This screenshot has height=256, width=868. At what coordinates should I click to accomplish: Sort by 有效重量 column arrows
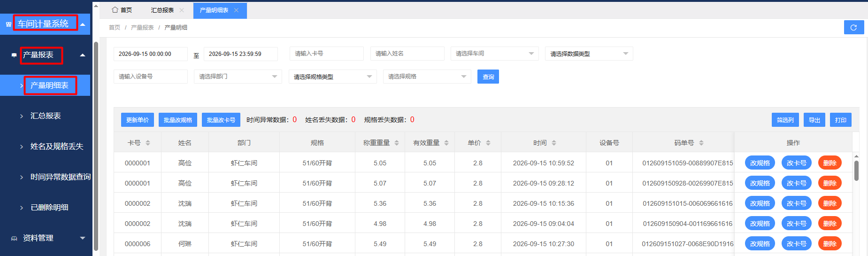[446, 143]
